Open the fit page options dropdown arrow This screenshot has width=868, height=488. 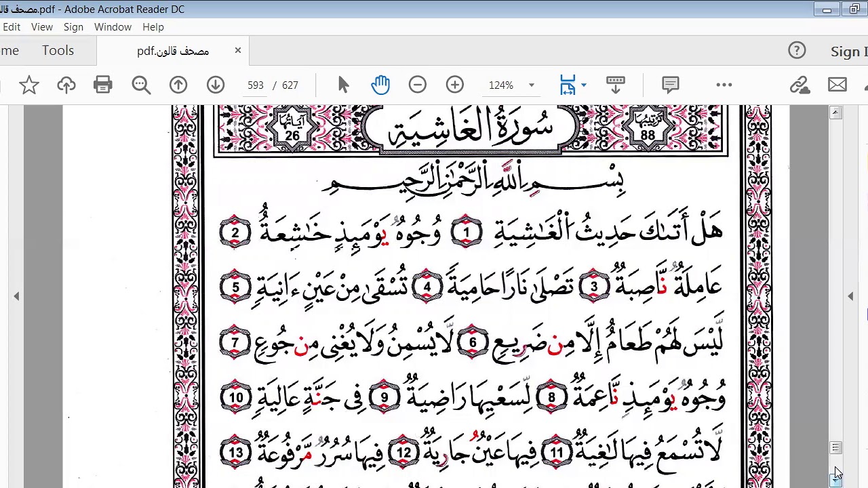(x=584, y=85)
